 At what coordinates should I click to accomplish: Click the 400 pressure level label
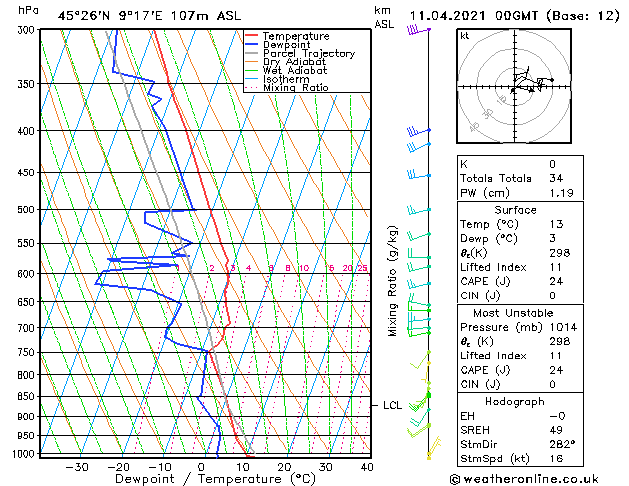pyautogui.click(x=28, y=131)
